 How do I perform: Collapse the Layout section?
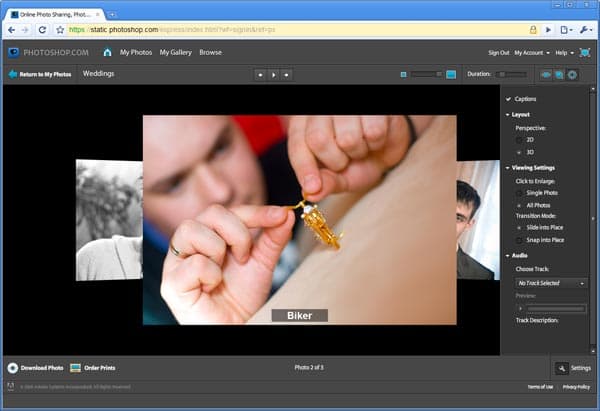coord(507,115)
